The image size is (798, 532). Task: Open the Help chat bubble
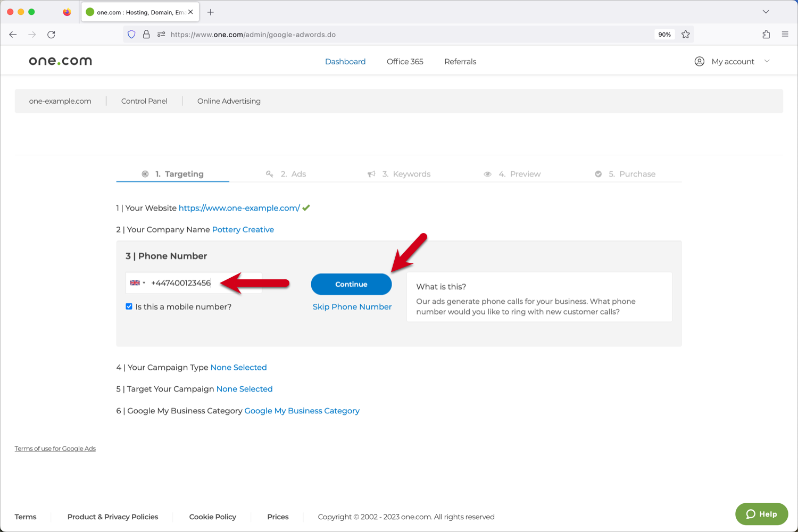(x=761, y=514)
